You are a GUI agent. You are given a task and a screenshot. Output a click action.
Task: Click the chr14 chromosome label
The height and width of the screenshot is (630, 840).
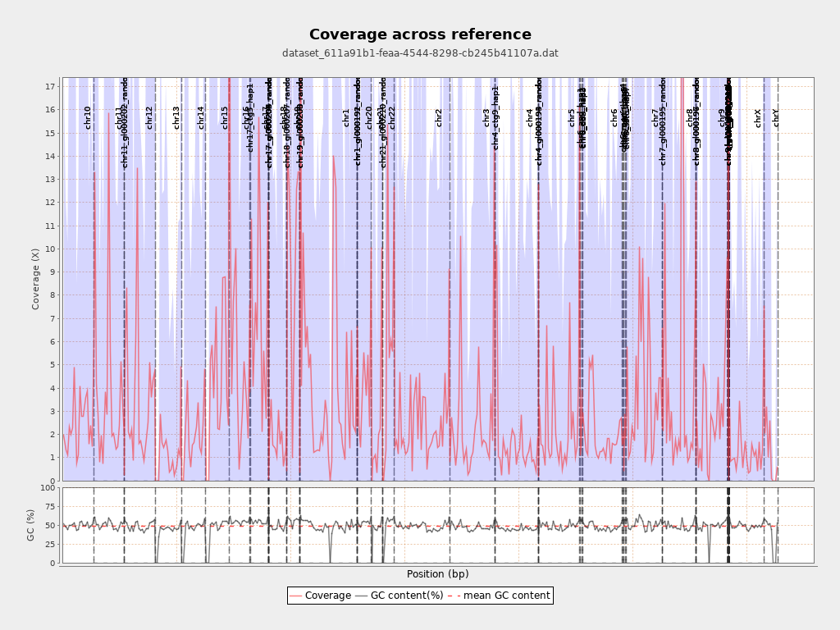(201, 117)
